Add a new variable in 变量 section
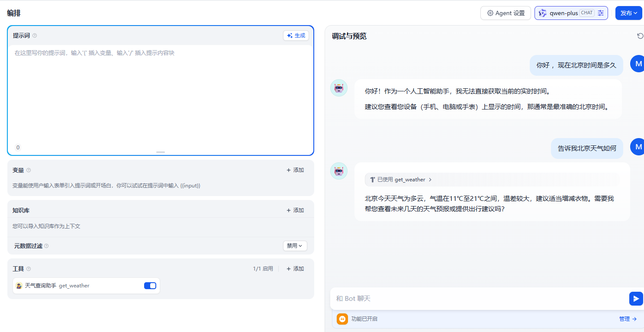The height and width of the screenshot is (332, 644). [x=295, y=170]
